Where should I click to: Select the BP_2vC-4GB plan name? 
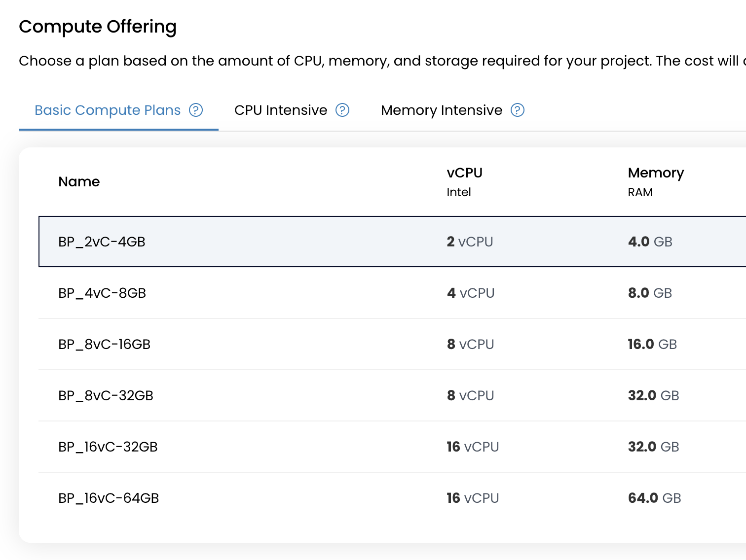point(102,242)
